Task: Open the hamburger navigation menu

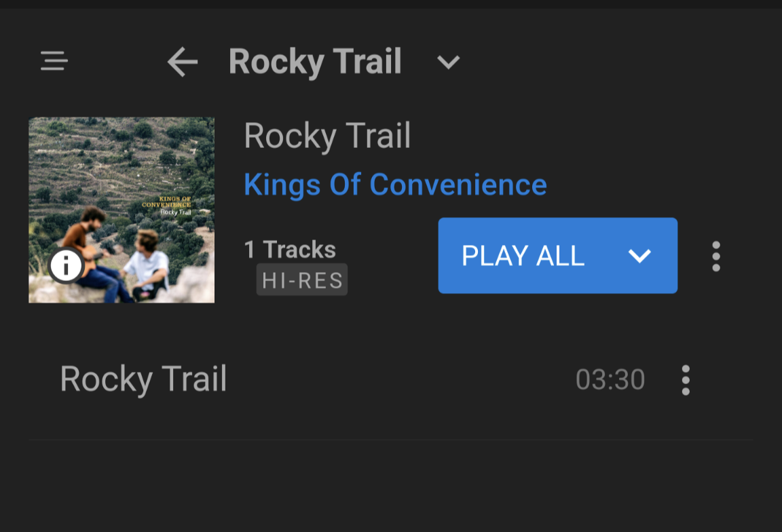Action: click(x=54, y=61)
